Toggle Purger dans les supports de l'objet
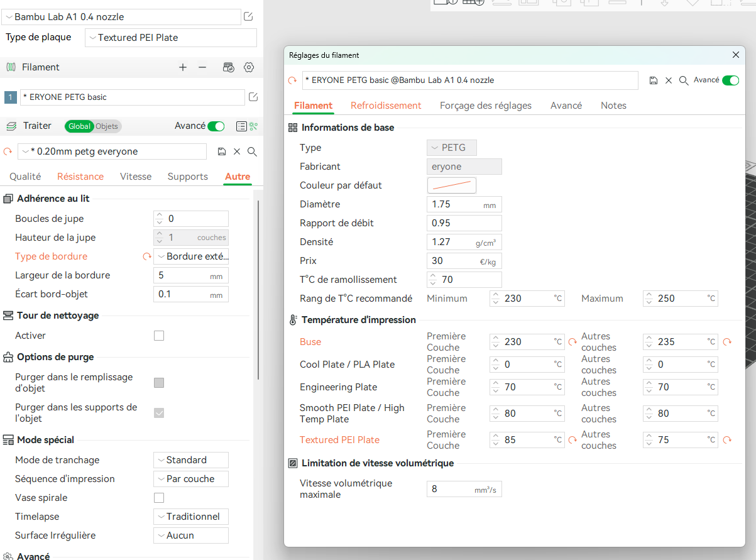This screenshot has height=560, width=756. (159, 413)
